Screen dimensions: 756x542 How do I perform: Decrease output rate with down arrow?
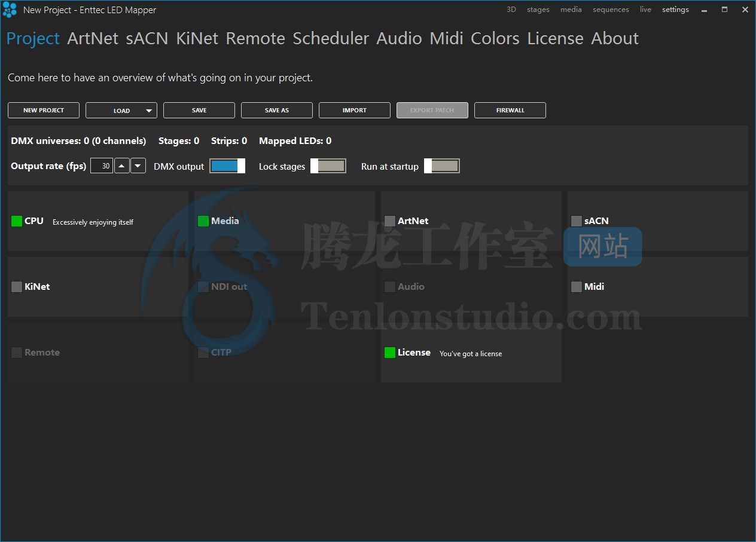[x=138, y=166]
